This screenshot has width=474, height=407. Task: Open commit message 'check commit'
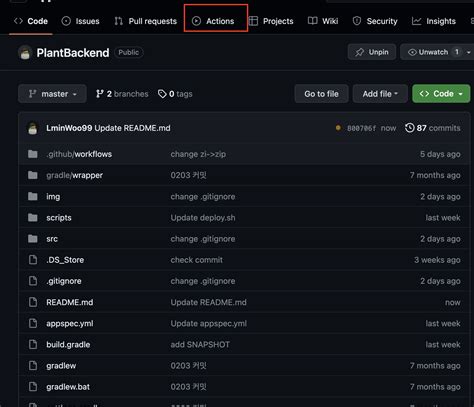coord(196,260)
